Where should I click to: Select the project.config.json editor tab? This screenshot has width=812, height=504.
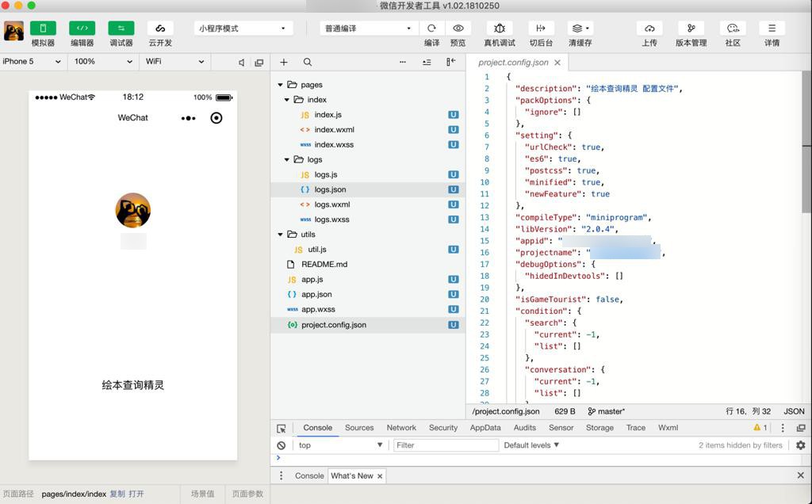click(x=513, y=63)
